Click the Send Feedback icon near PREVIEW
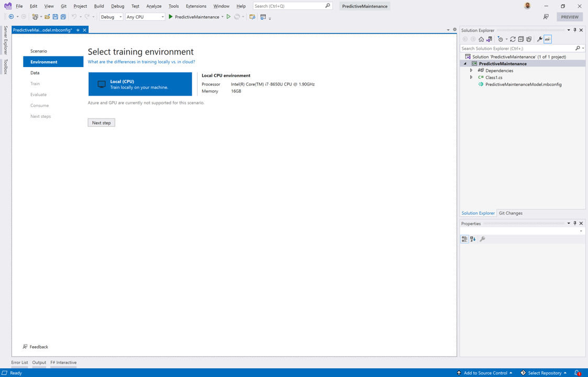 coord(546,16)
